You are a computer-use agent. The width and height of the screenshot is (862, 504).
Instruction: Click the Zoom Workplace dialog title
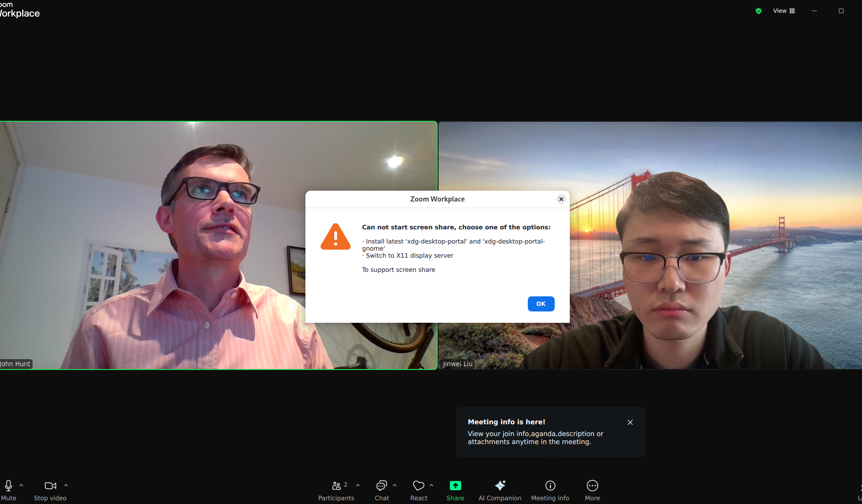coord(437,199)
